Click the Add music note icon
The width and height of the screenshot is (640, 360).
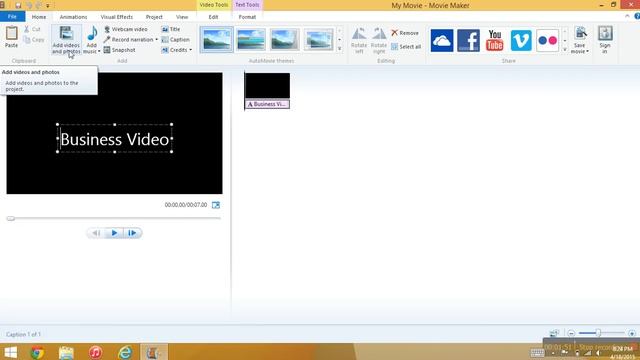pos(92,33)
